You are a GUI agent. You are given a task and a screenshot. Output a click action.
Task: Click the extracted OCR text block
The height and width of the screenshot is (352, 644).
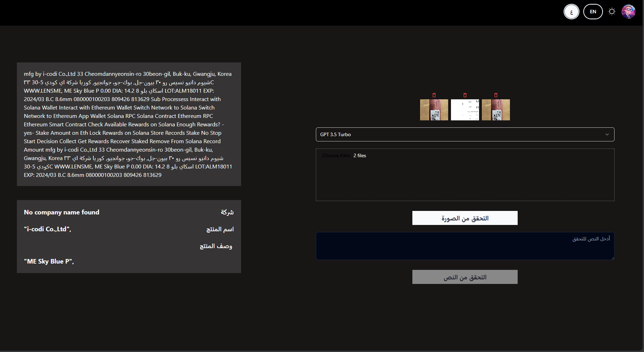tap(129, 124)
